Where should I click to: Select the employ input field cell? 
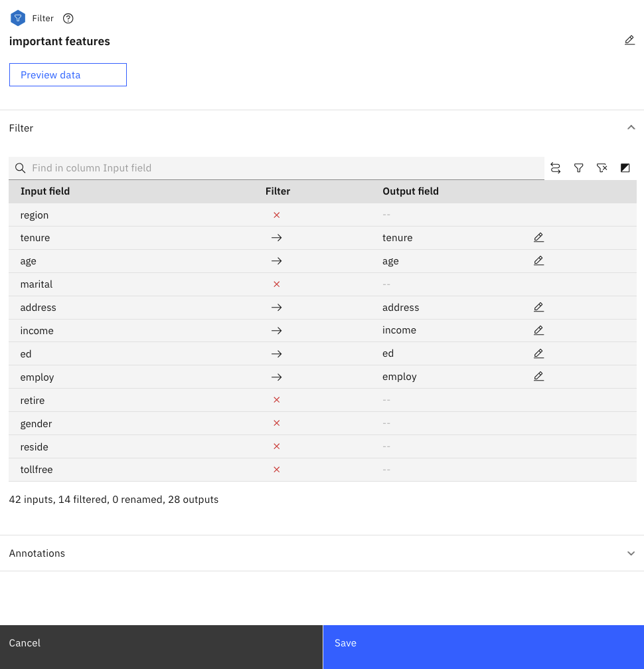pyautogui.click(x=37, y=377)
